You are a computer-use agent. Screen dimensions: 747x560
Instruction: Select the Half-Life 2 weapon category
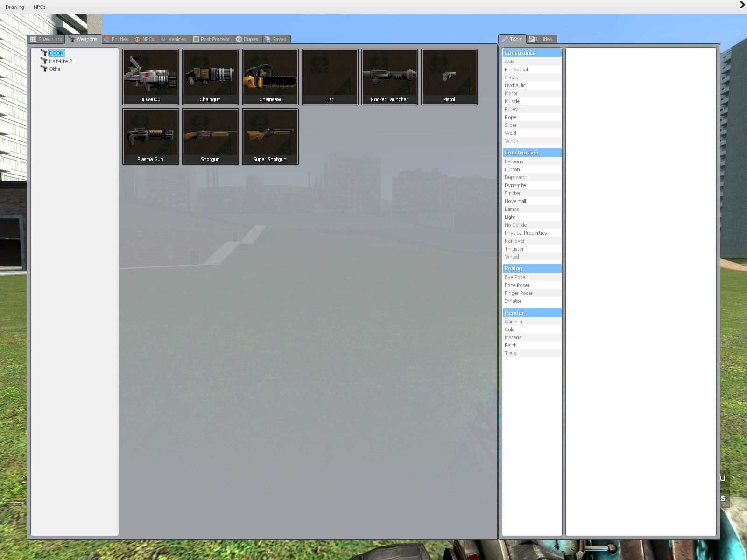61,61
